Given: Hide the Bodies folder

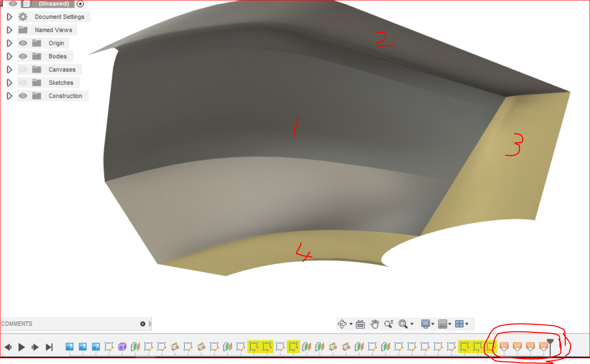Looking at the screenshot, I should [x=22, y=56].
